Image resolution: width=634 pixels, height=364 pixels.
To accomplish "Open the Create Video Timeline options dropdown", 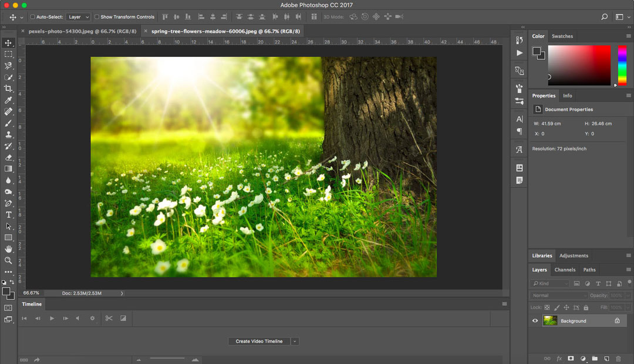I will tap(295, 341).
